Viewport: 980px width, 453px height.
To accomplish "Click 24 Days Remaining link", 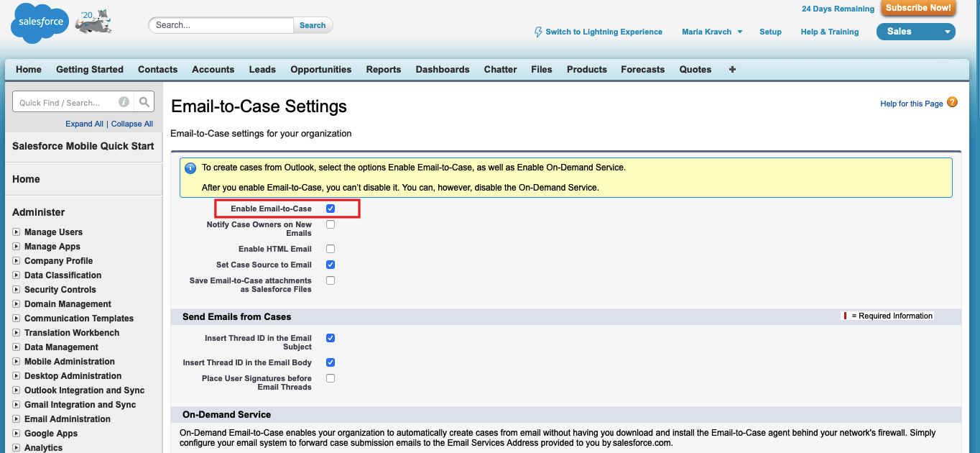I will tap(838, 9).
